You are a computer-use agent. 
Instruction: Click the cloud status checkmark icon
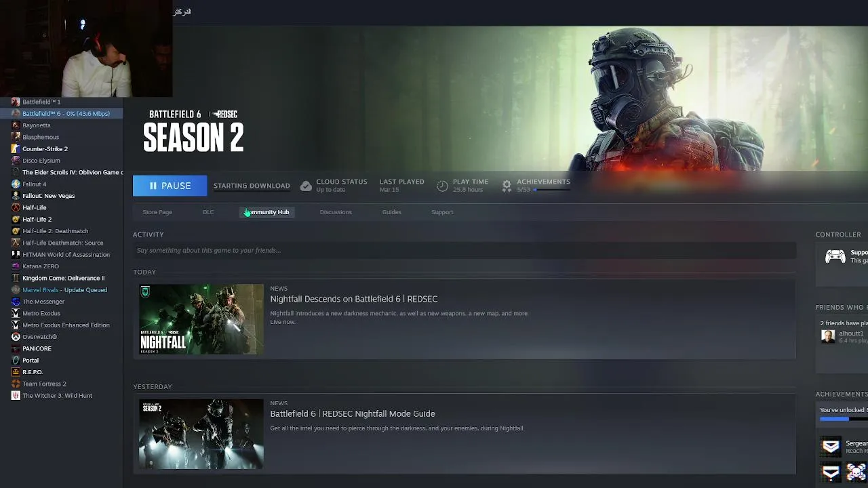(x=306, y=186)
